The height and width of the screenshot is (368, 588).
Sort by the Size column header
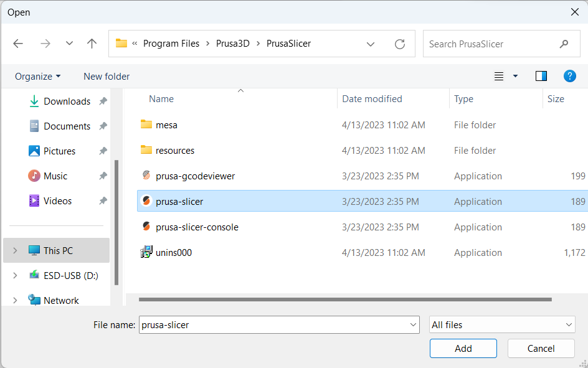coord(556,99)
